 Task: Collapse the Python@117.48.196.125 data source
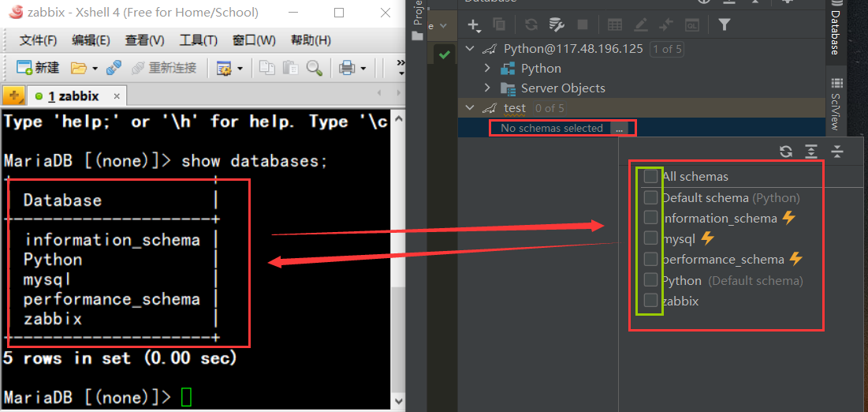pyautogui.click(x=470, y=49)
